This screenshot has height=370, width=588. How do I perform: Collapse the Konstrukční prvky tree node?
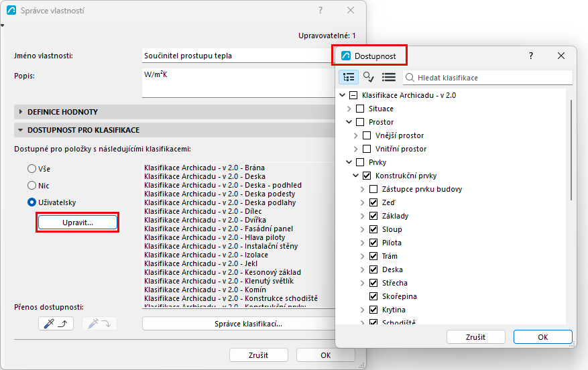point(355,176)
